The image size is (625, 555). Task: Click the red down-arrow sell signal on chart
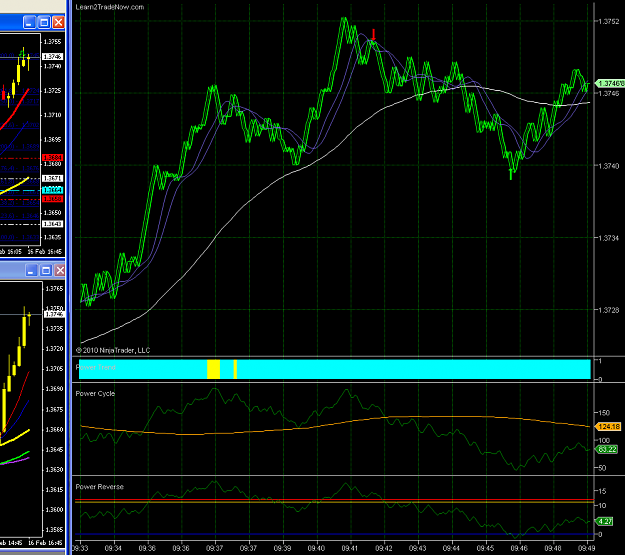pyautogui.click(x=373, y=34)
